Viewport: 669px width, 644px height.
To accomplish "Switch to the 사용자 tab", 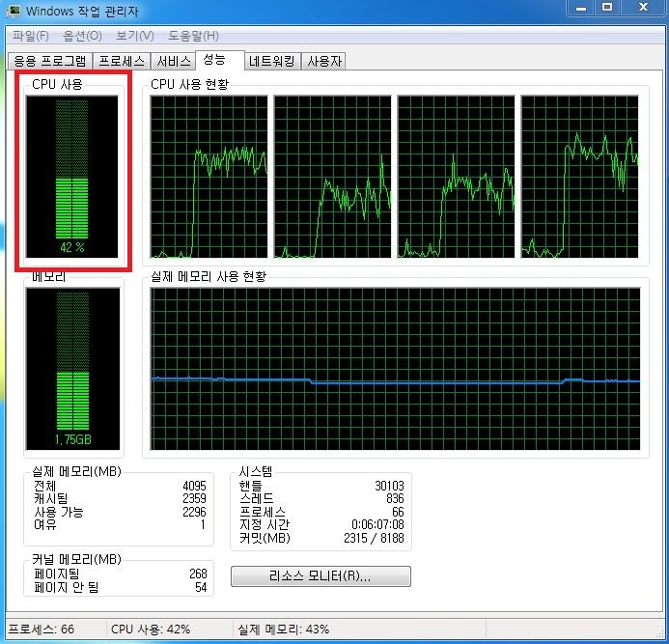I will [x=323, y=61].
